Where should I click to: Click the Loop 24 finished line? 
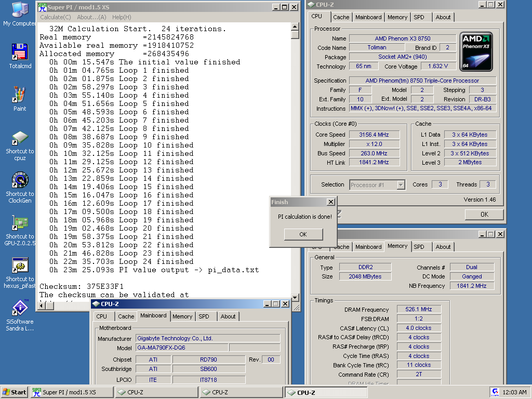pos(122,262)
